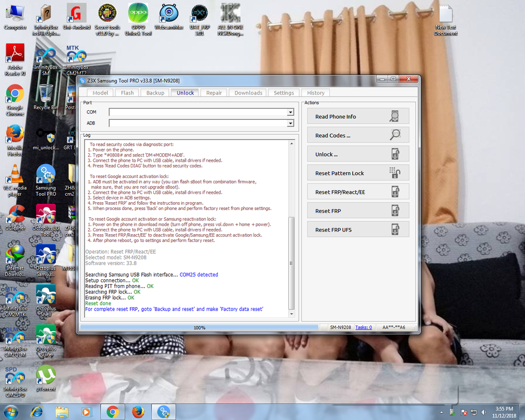Open Samsung Tool PRO desktop shortcut
The height and width of the screenshot is (420, 525).
tap(46, 180)
